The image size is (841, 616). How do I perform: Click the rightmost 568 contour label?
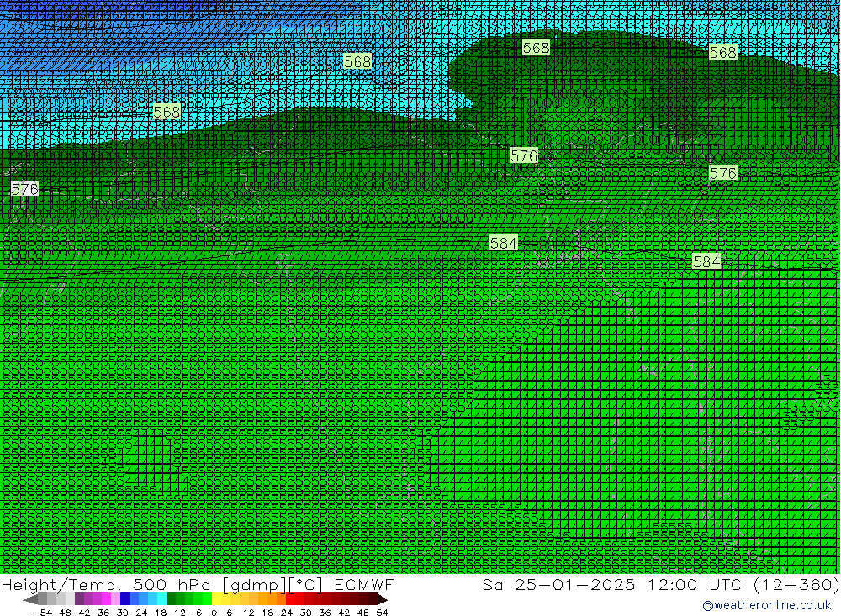tap(722, 52)
